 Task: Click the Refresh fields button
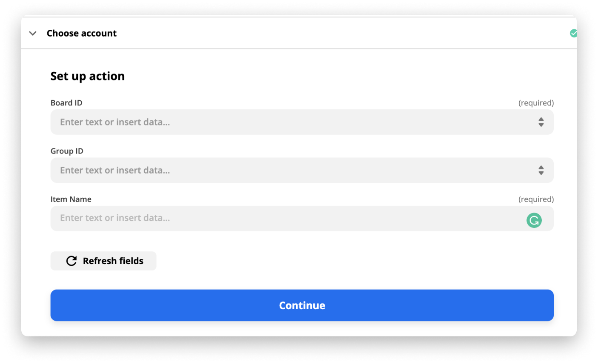point(103,261)
